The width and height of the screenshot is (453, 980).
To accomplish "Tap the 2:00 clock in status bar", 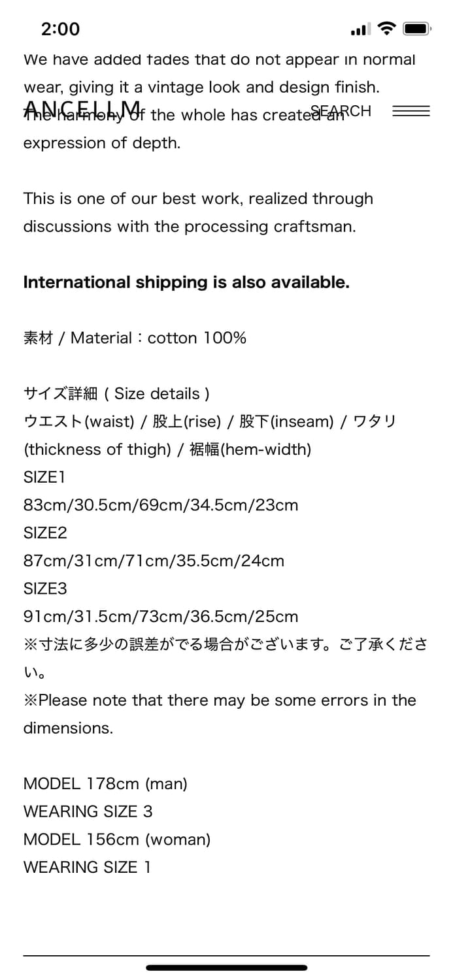I will [x=60, y=29].
